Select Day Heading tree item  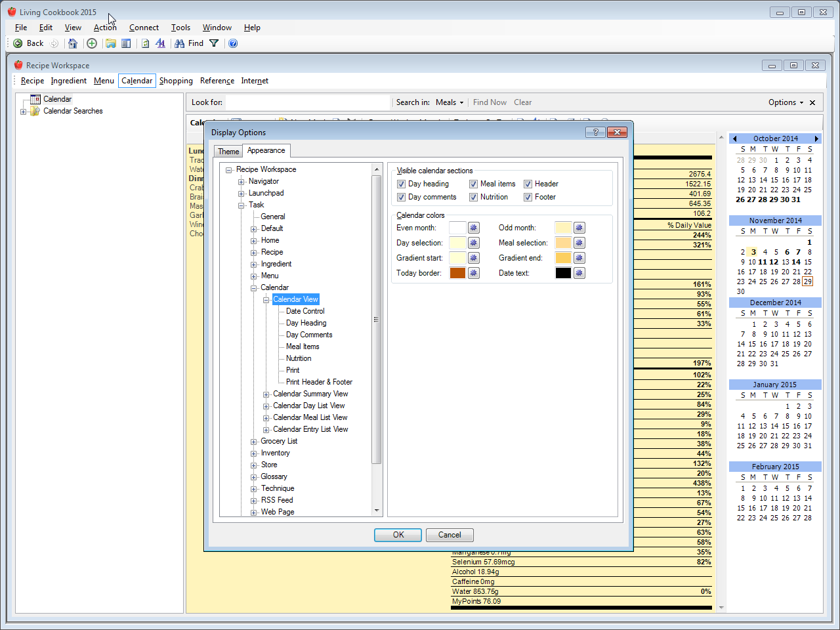pyautogui.click(x=306, y=323)
